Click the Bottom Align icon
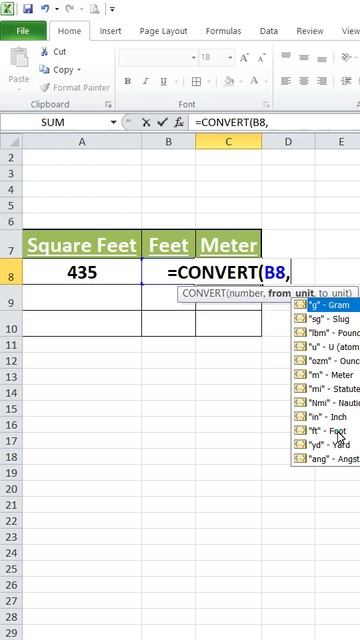This screenshot has height=640, width=360. 322,58
